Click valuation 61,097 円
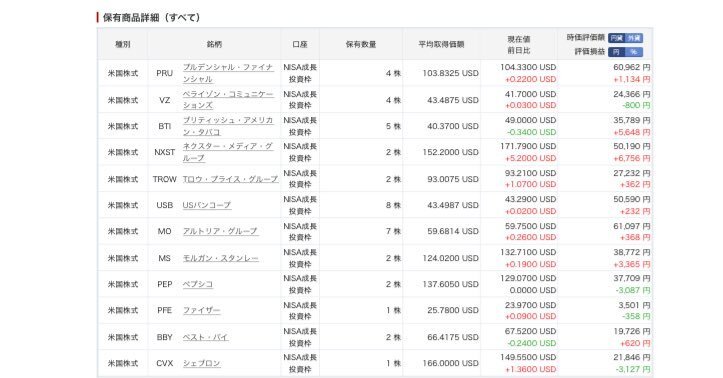Image resolution: width=723 pixels, height=378 pixels. (x=631, y=226)
